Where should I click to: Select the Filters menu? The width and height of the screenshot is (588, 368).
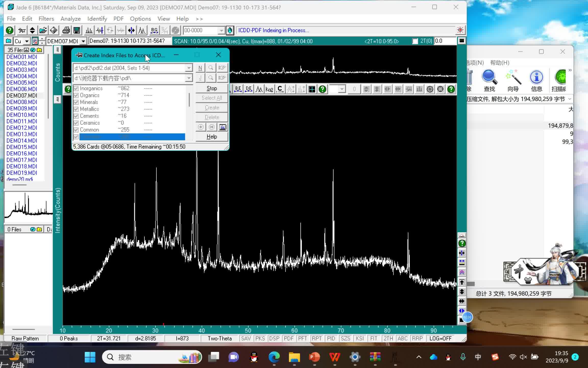tap(46, 19)
